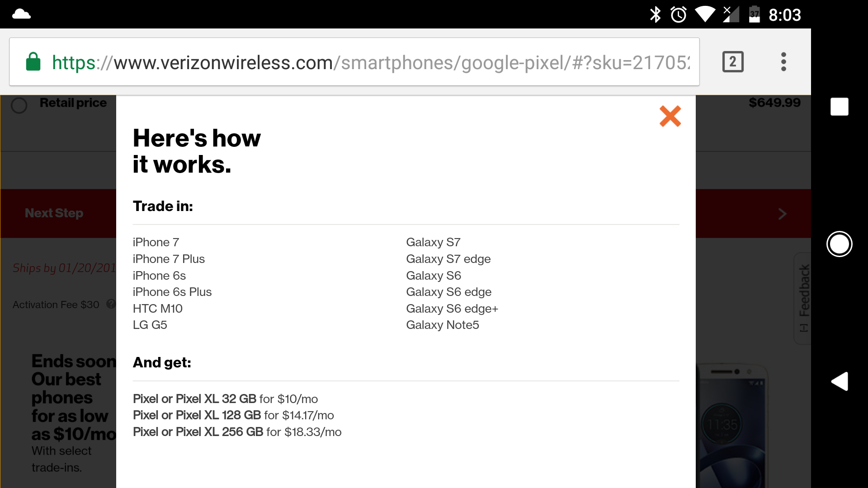Viewport: 868px width, 488px height.
Task: Select the Retail price radio button
Action: click(x=19, y=105)
